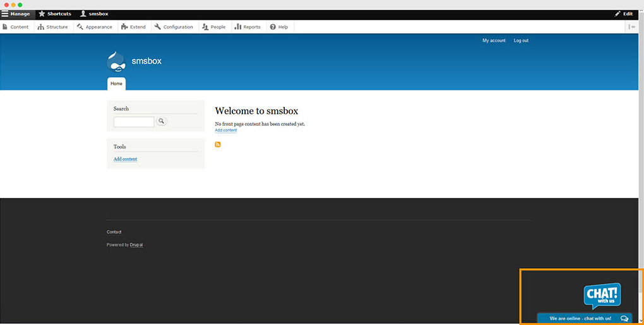Select the Home tab
This screenshot has width=644, height=325.
coord(116,84)
